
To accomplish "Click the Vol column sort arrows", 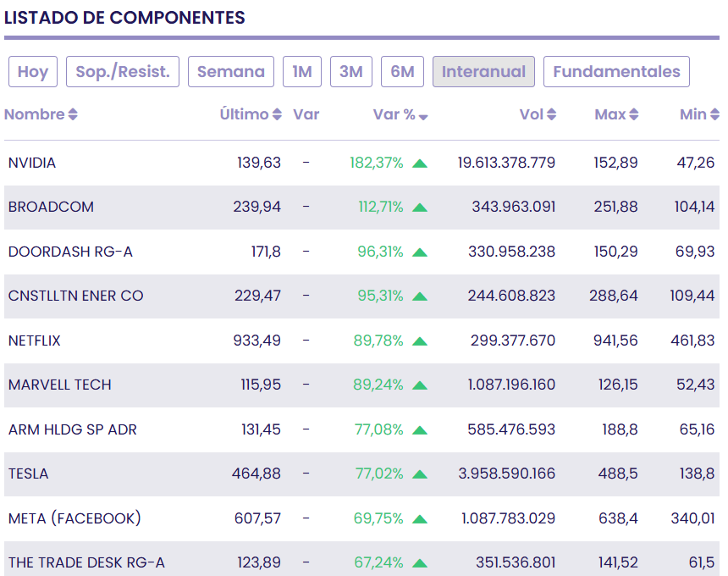I will [552, 114].
